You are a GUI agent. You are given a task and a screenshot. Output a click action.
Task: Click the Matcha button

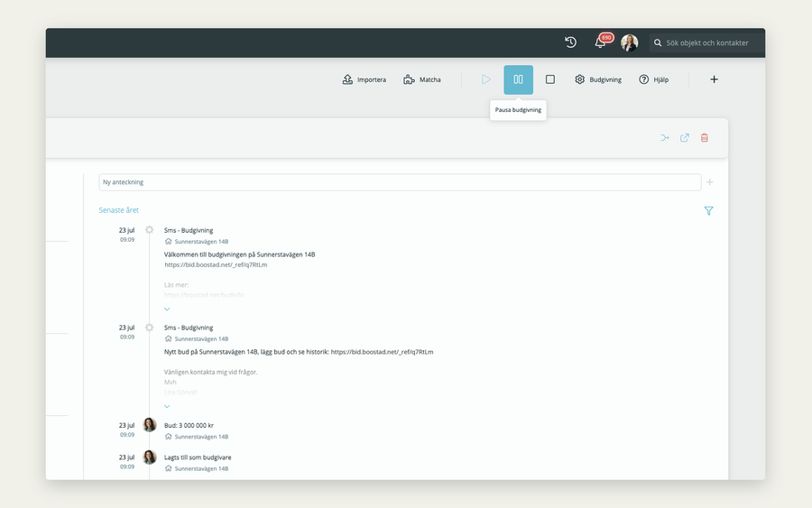tap(422, 79)
